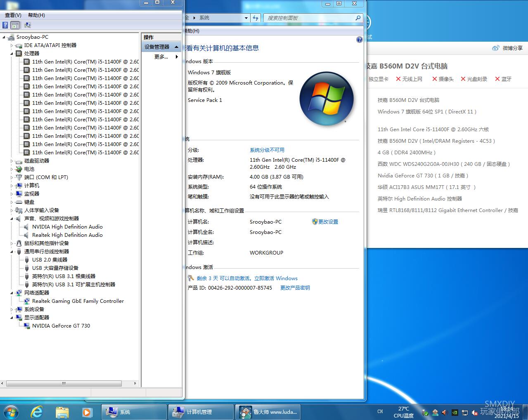Open NVIDIA settings from the system tray icon

point(455,413)
